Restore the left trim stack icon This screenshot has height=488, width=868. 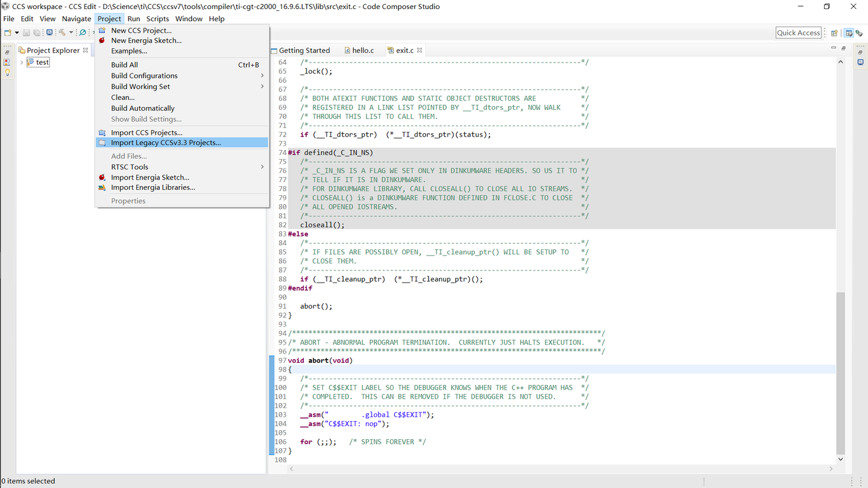(x=7, y=52)
